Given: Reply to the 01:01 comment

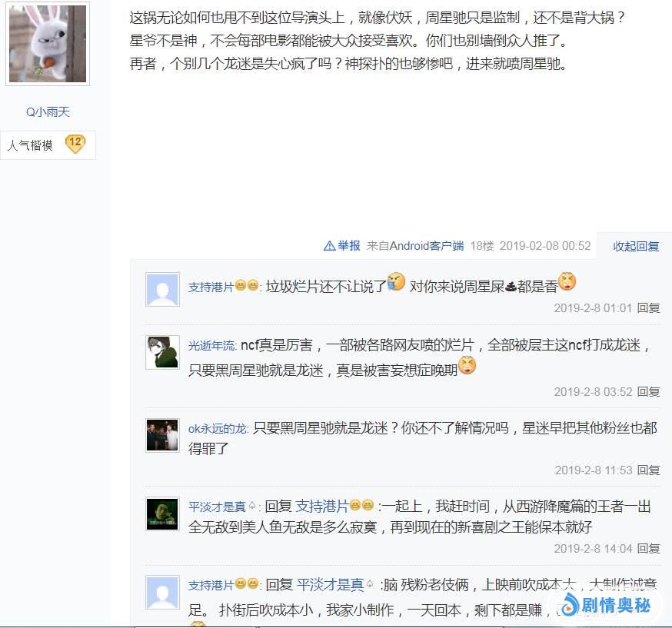Looking at the screenshot, I should tap(648, 308).
